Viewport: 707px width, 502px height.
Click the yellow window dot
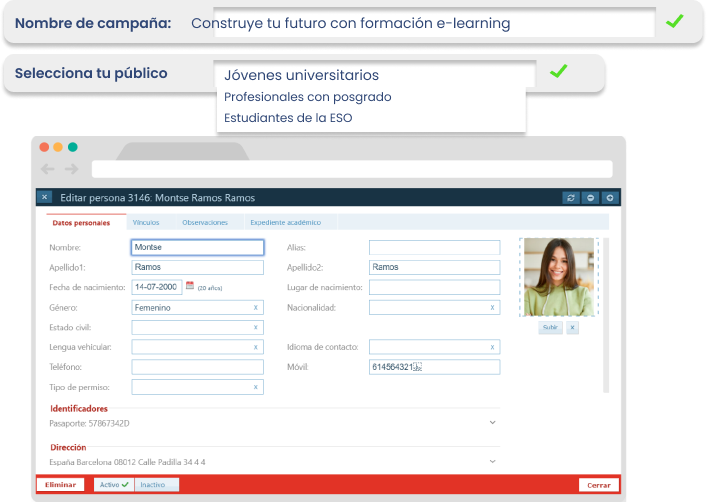58,147
